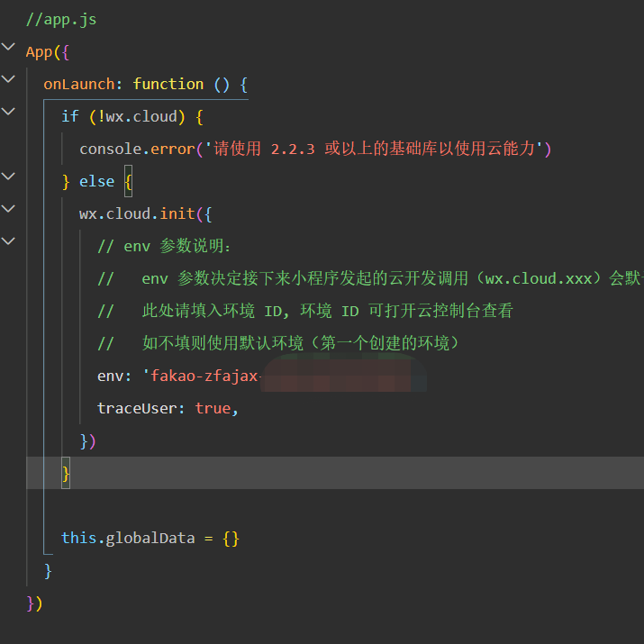Fold the else block chevron
Image resolution: width=644 pixels, height=644 pixels.
(x=9, y=177)
